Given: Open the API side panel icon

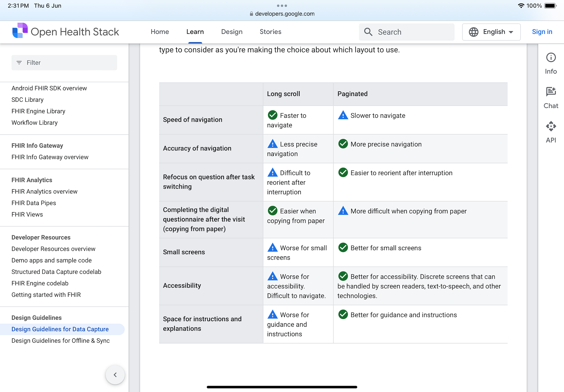Looking at the screenshot, I should pos(551,126).
